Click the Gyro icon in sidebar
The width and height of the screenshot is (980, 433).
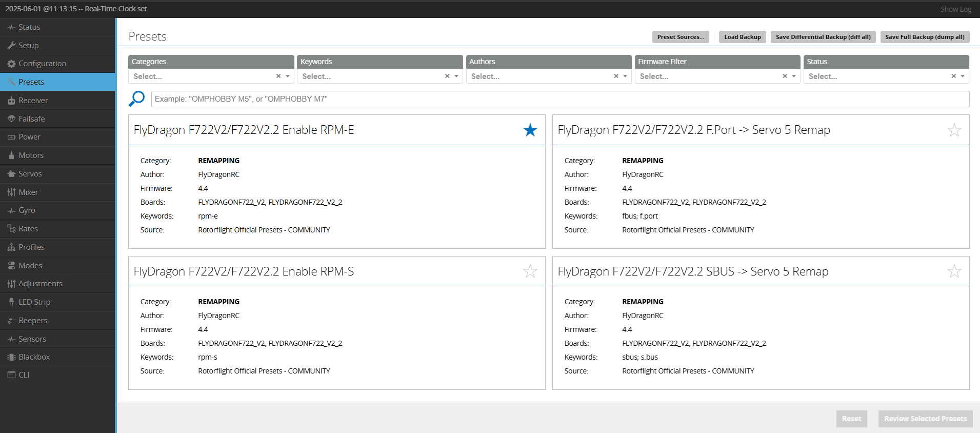click(x=11, y=210)
